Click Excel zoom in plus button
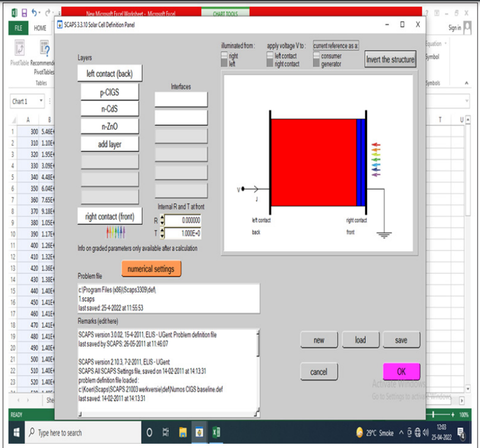The height and width of the screenshot is (448, 480). [x=453, y=415]
